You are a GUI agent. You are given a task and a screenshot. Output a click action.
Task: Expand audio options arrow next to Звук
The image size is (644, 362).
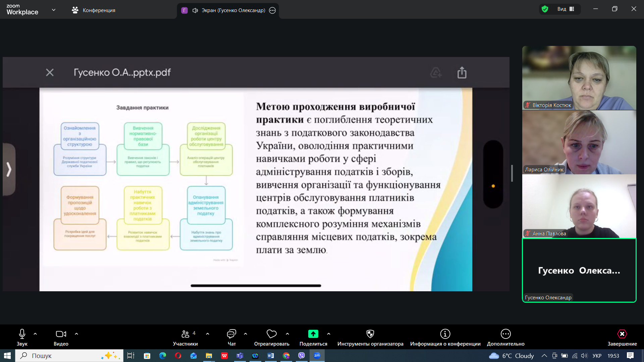pos(35,334)
